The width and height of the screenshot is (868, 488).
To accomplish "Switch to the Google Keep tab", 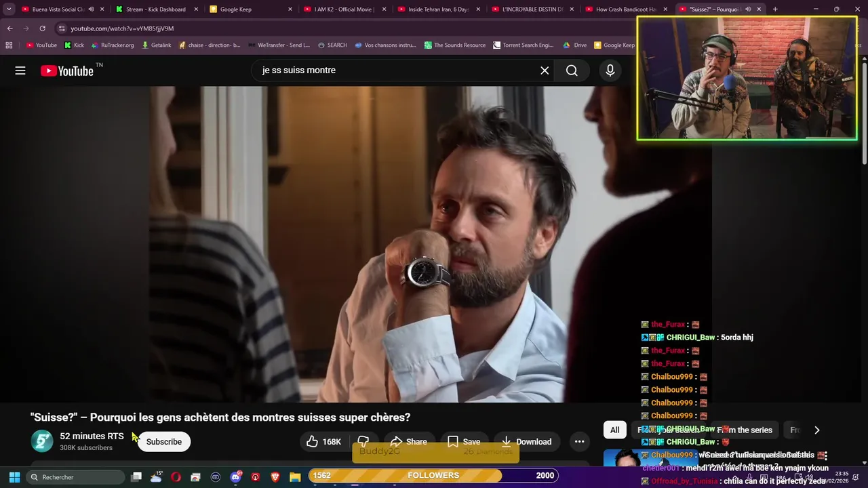I will coord(250,9).
